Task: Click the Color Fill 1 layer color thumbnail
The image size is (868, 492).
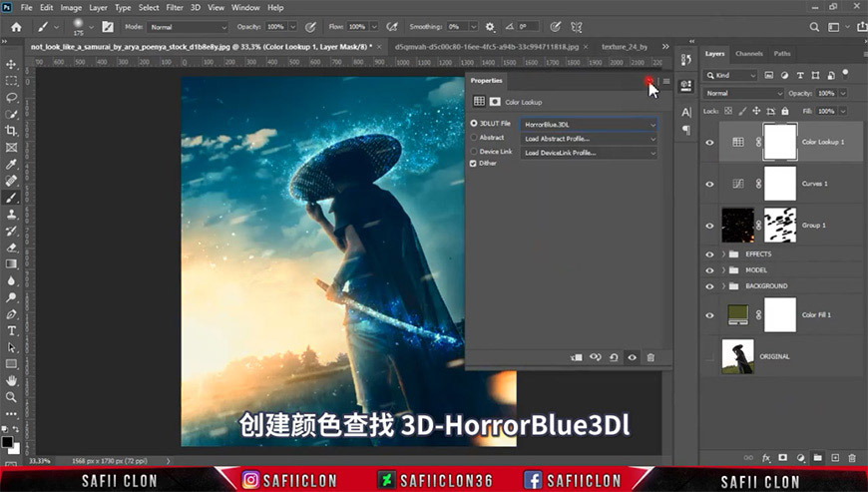Action: click(738, 315)
